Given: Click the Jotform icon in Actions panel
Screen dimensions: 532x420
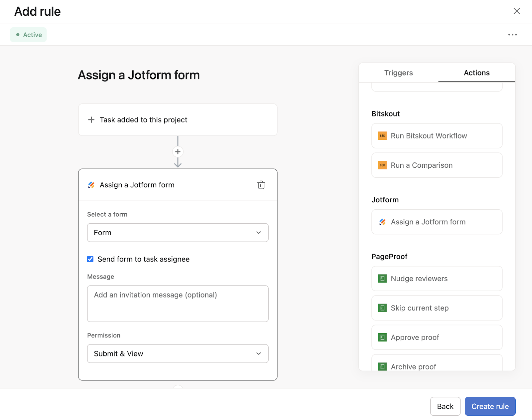Looking at the screenshot, I should (x=382, y=222).
